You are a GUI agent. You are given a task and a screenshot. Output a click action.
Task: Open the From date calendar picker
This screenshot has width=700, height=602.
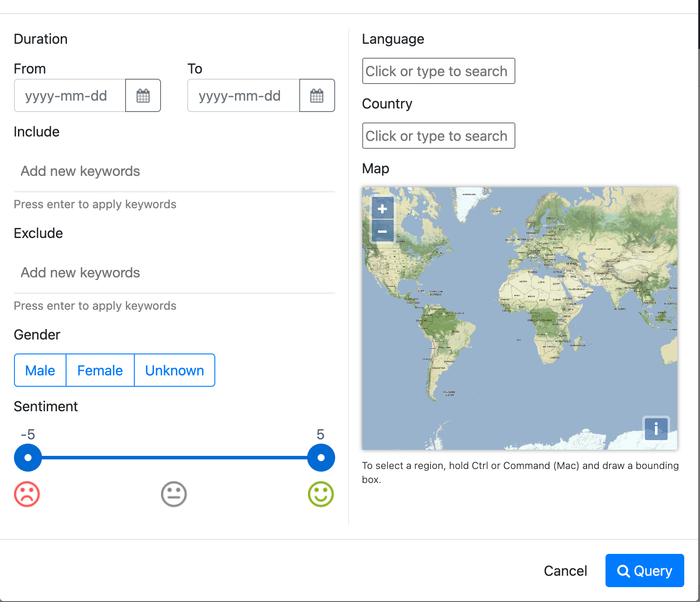[x=143, y=95]
